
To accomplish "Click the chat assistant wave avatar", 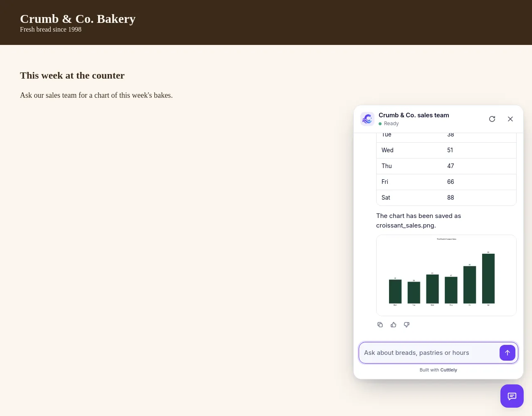I will pos(367,119).
